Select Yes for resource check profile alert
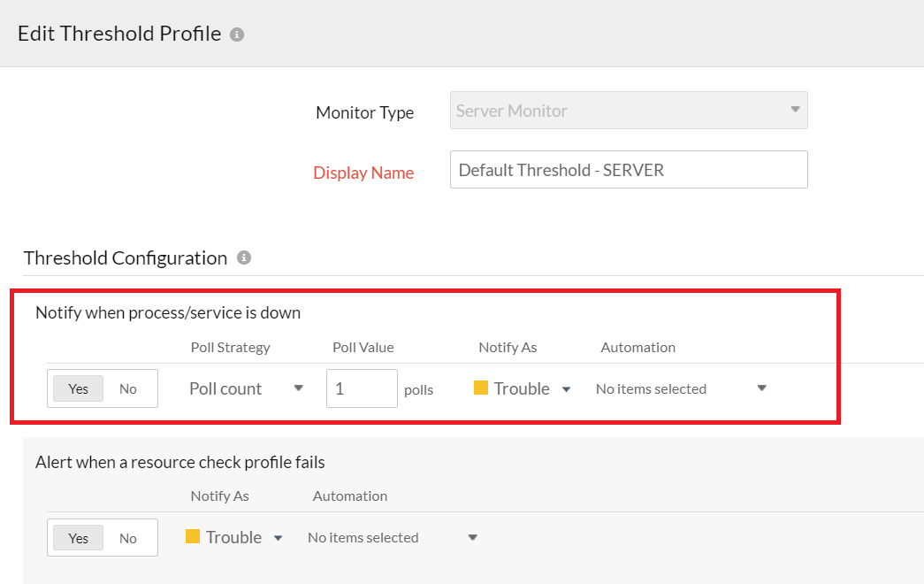 tap(79, 538)
